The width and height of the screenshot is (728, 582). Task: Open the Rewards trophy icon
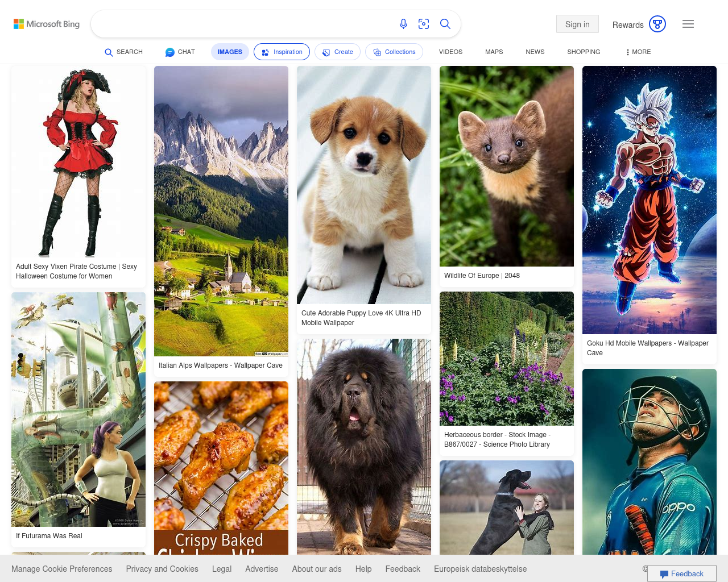[x=657, y=24]
